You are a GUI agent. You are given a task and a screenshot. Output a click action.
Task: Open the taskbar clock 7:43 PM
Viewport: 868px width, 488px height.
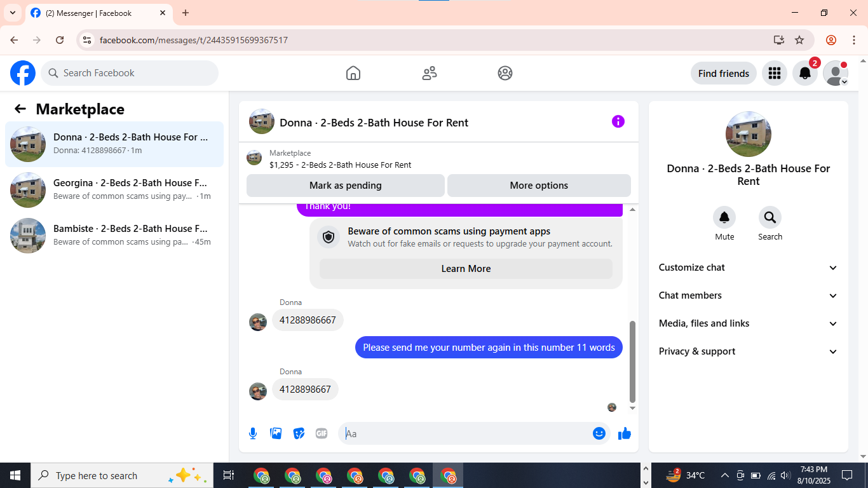tap(813, 475)
